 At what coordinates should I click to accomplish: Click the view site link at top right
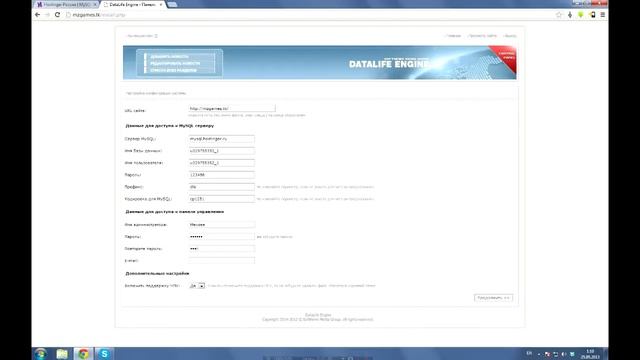[x=482, y=36]
